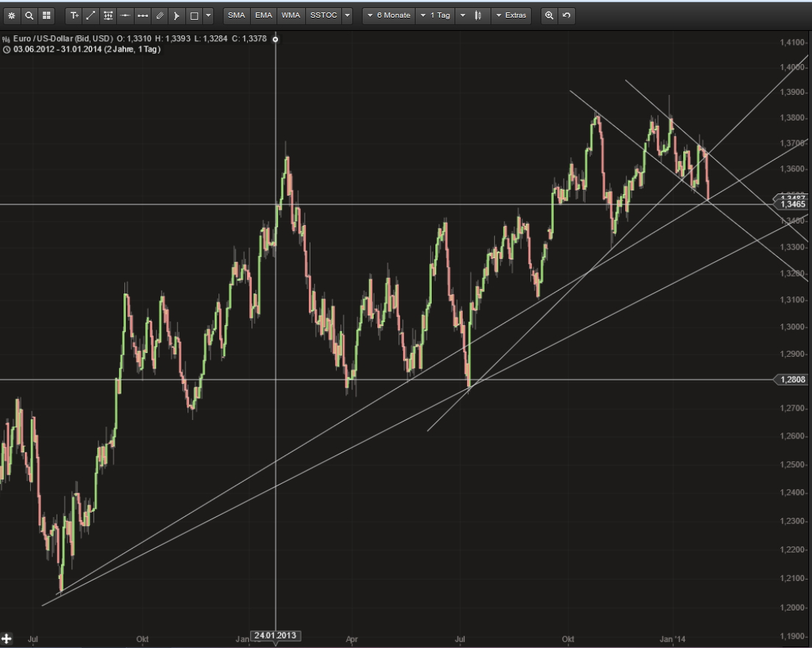This screenshot has width=812, height=648.
Task: Open the chart settings gear icon
Action: 12,15
